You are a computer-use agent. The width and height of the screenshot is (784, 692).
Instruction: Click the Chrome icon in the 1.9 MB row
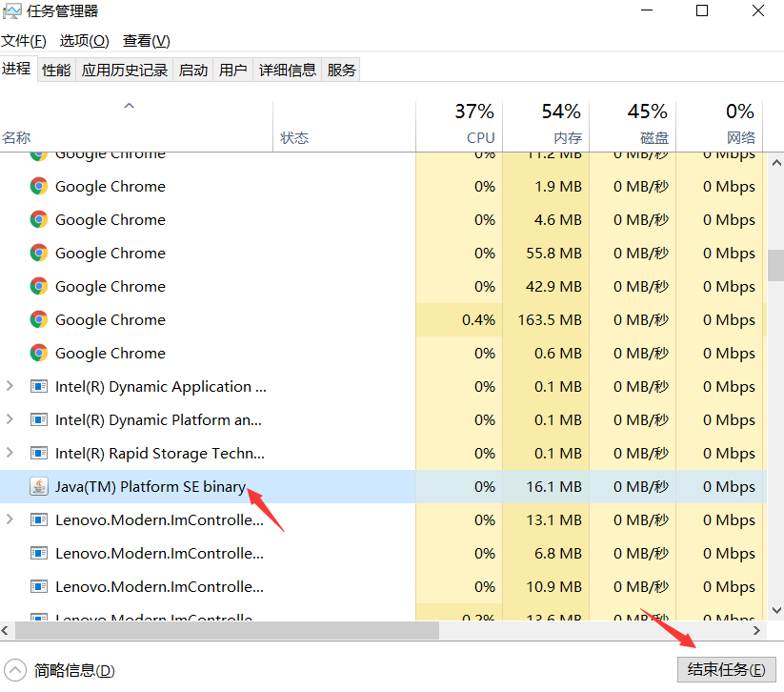coord(38,186)
